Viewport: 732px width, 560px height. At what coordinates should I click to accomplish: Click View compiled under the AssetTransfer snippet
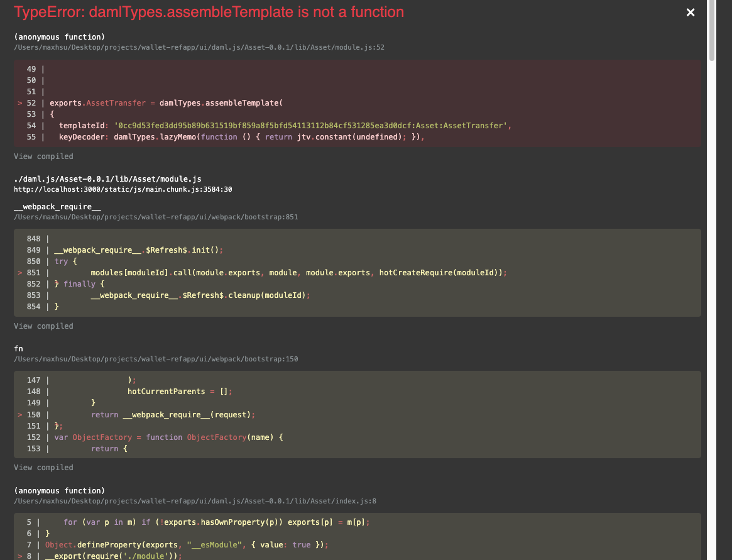click(43, 156)
